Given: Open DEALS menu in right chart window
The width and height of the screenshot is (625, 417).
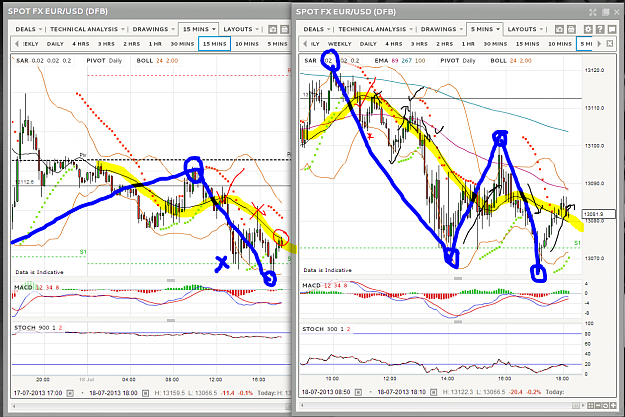Looking at the screenshot, I should pyautogui.click(x=317, y=29).
